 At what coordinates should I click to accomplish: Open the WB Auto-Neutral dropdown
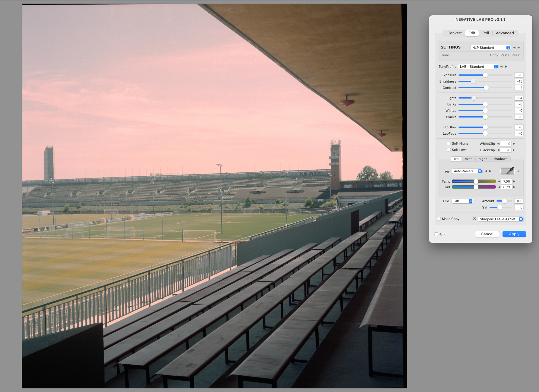coord(467,171)
